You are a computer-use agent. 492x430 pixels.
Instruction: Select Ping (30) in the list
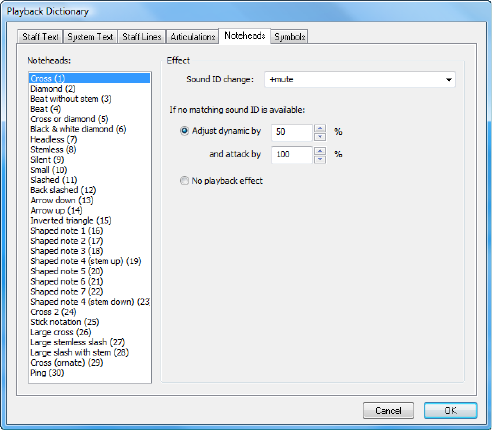47,373
